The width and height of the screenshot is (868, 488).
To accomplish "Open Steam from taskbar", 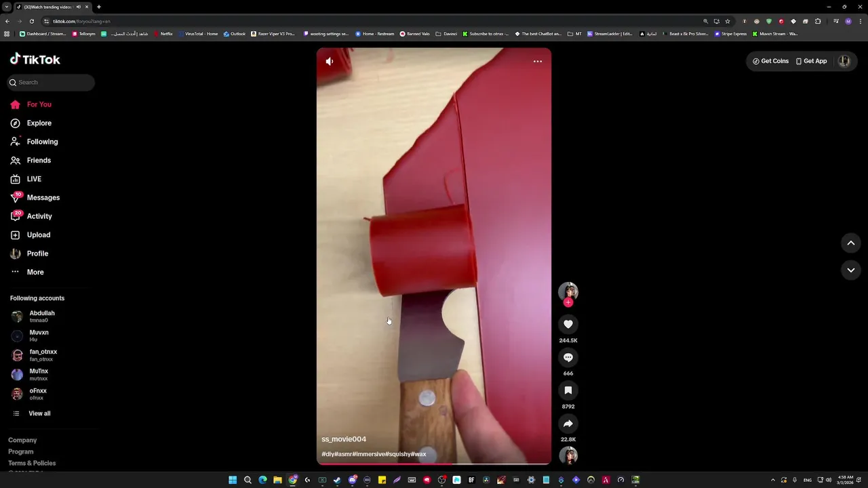I will (337, 480).
